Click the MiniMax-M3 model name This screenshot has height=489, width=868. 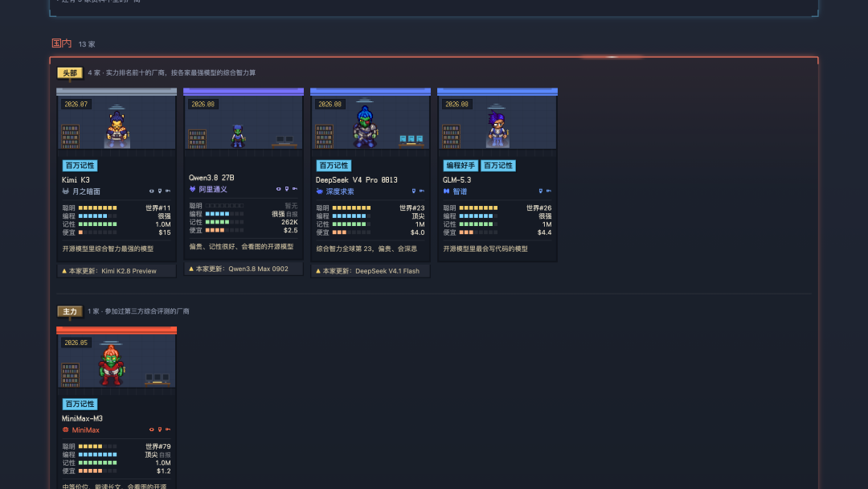coord(82,419)
